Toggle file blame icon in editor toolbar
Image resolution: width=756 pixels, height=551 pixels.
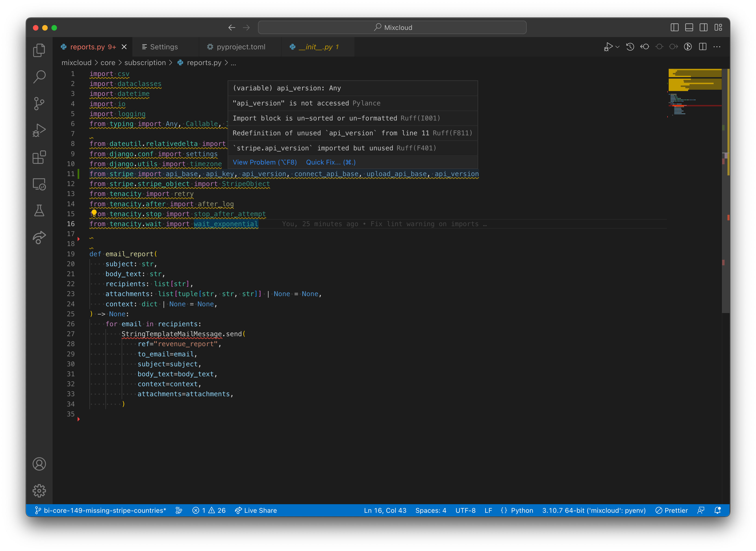688,47
